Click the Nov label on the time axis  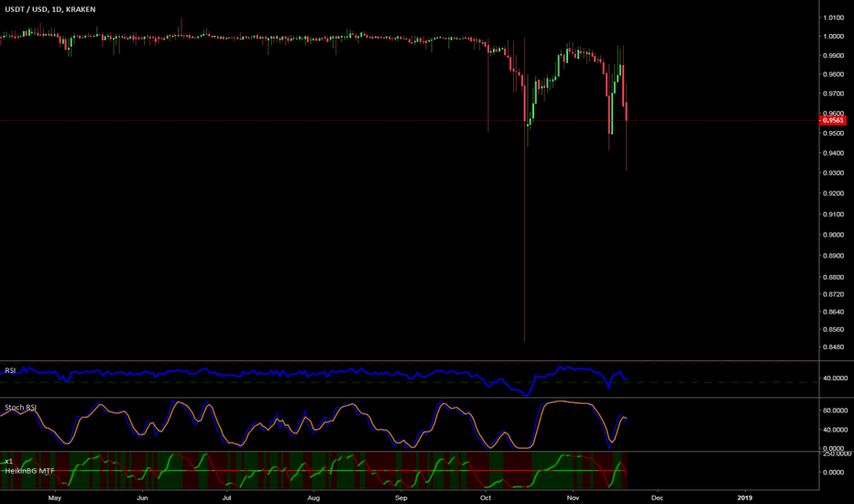[x=573, y=498]
